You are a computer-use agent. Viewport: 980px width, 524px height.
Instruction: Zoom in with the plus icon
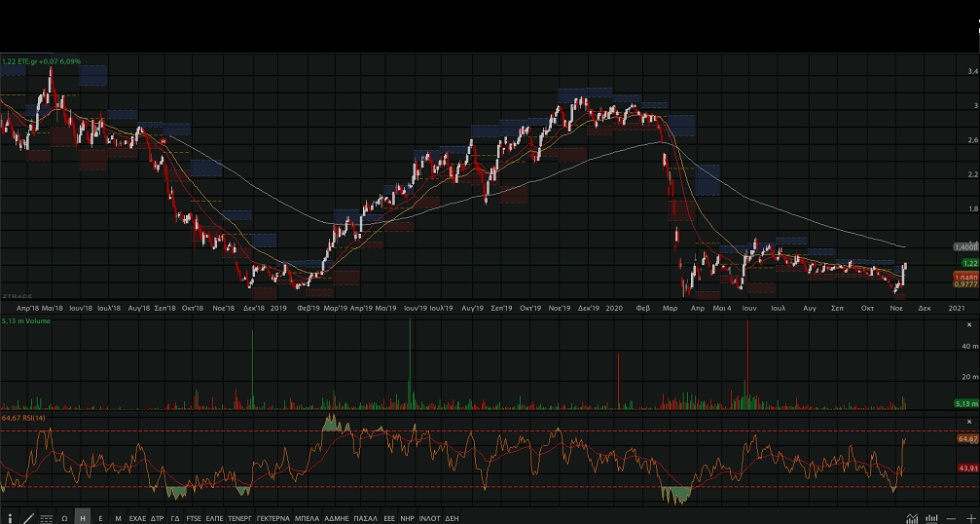tap(970, 518)
